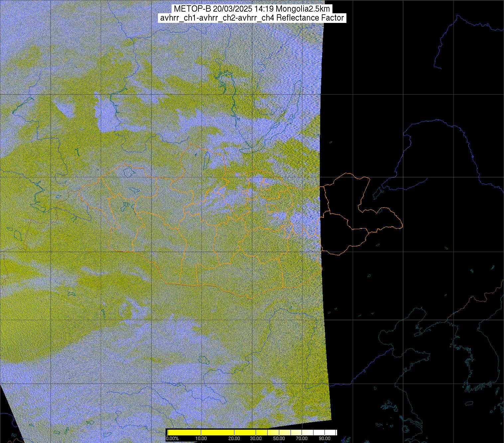Click the '20.00' colorbar label
Viewport: 504px width, 443px height.
pos(234,438)
